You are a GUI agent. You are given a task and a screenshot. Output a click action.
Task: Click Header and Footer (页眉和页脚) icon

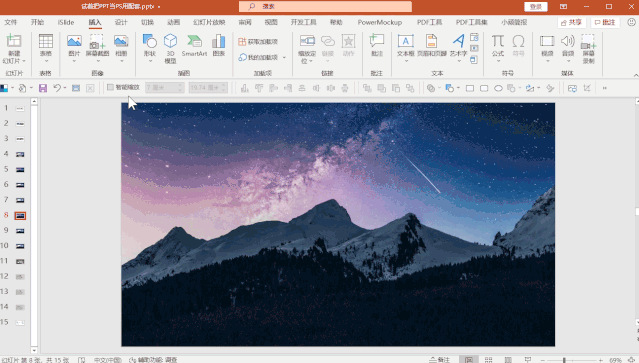[x=432, y=42]
